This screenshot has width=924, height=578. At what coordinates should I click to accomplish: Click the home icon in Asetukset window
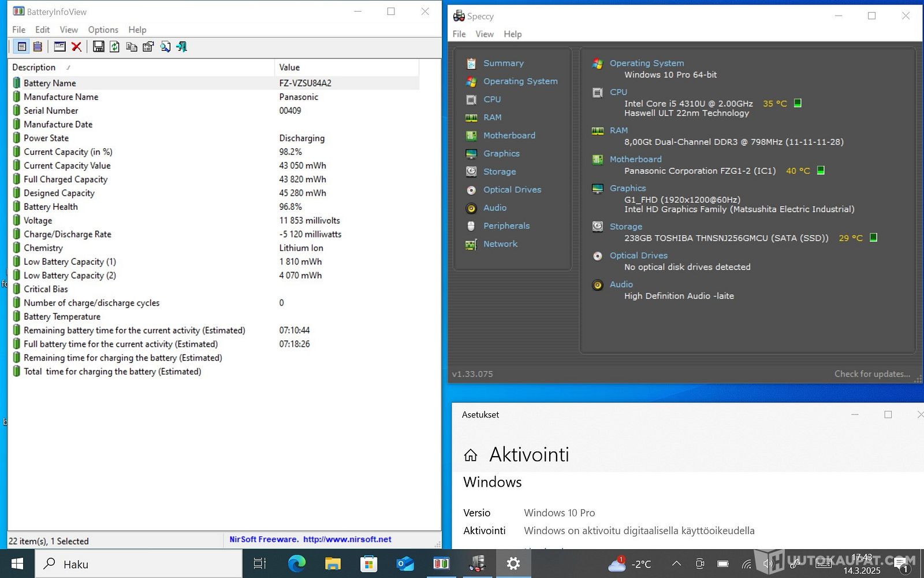[x=471, y=455]
